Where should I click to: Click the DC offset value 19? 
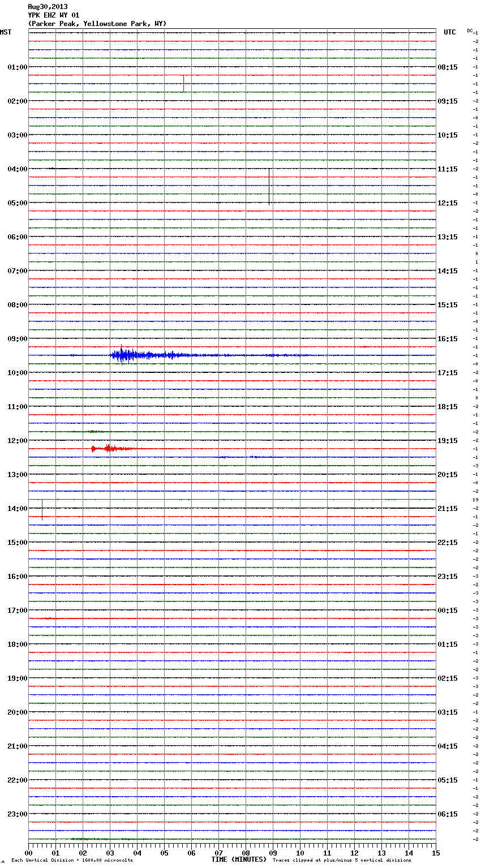476,500
